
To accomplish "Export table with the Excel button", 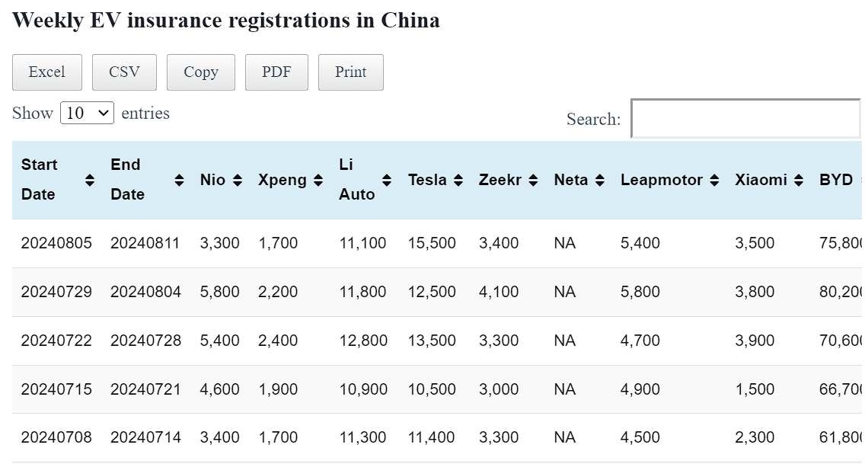I will [46, 72].
